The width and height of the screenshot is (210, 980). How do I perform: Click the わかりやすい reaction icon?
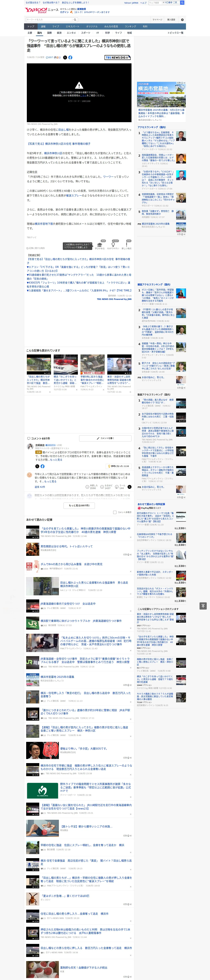tap(113, 245)
